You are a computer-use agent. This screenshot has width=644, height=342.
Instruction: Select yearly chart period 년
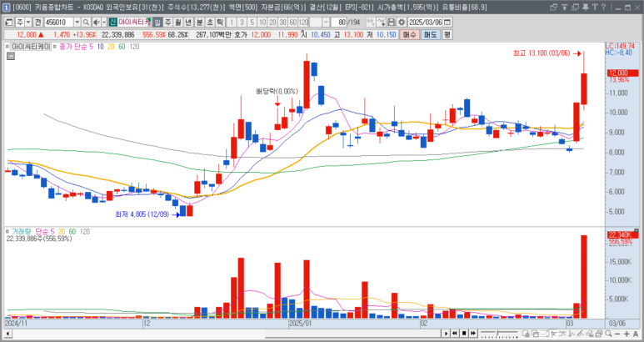point(189,23)
